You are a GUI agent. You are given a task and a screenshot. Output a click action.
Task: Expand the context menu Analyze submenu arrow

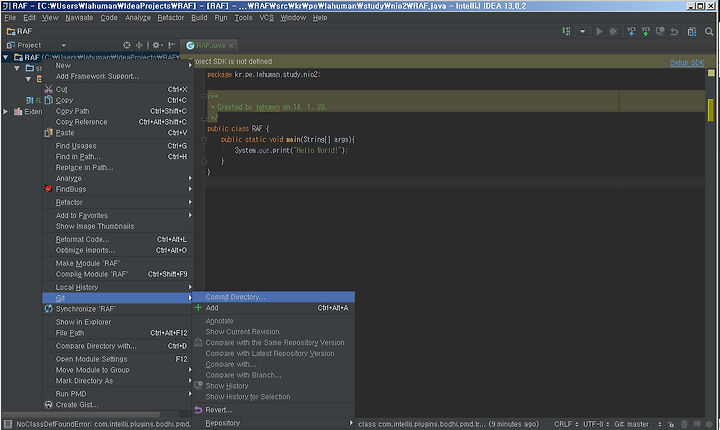[x=190, y=178]
